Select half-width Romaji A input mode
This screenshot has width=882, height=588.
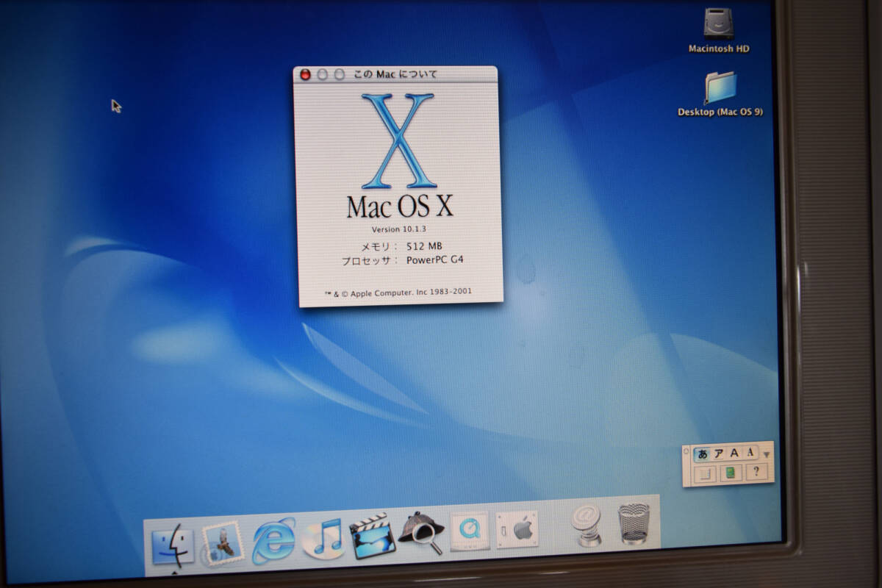(749, 452)
